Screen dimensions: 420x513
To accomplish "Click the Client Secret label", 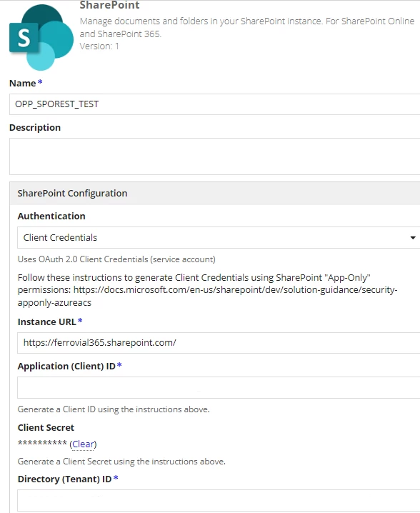I will pos(46,427).
